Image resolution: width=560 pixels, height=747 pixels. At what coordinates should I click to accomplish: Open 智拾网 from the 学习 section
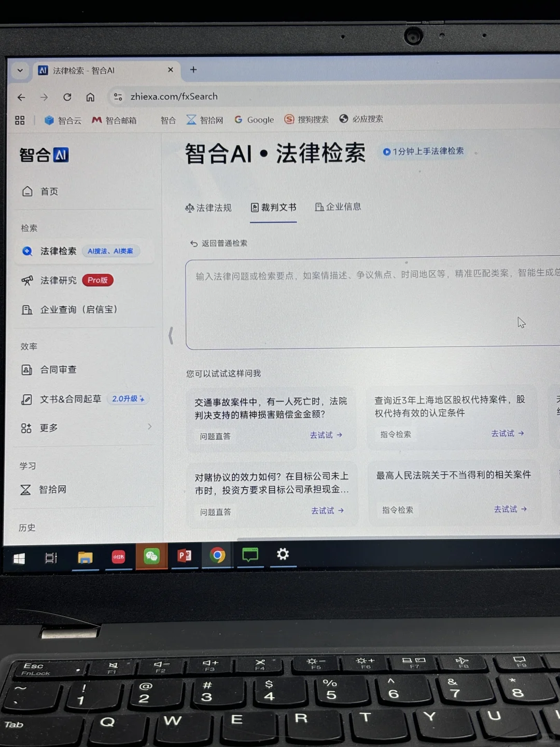pyautogui.click(x=52, y=489)
